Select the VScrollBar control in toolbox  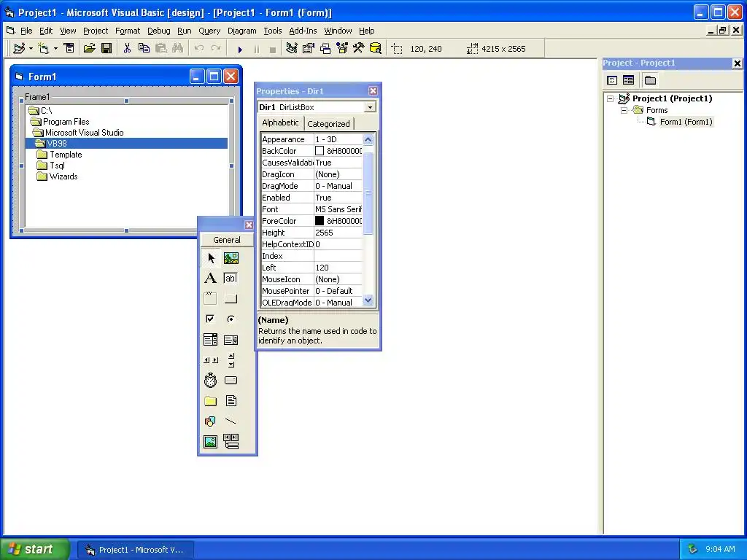click(231, 360)
